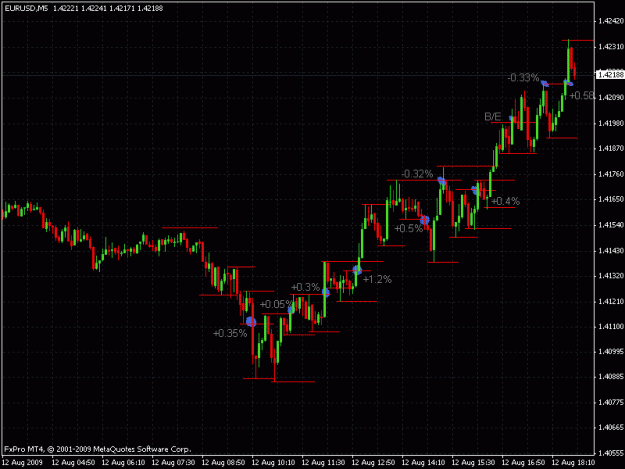Select the 12 Aug 18:10 time label
The width and height of the screenshot is (625, 469).
[x=573, y=463]
